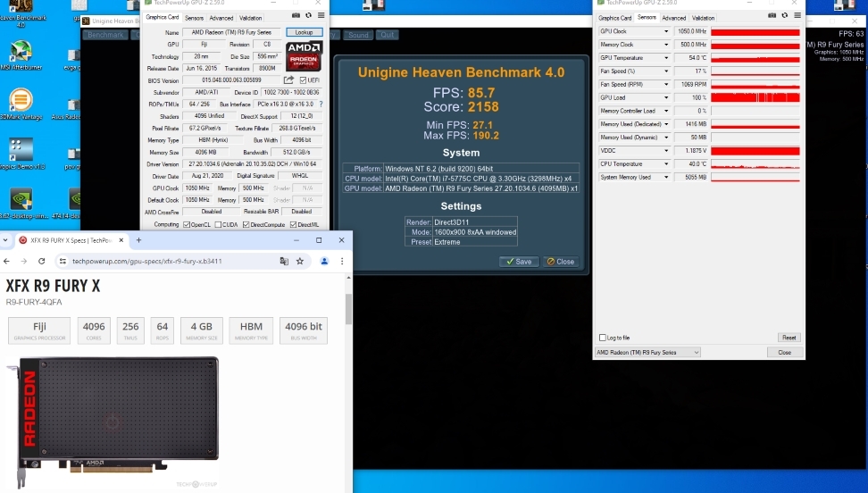This screenshot has width=868, height=493.
Task: Toggle the OpenCL checkbox
Action: tap(187, 224)
